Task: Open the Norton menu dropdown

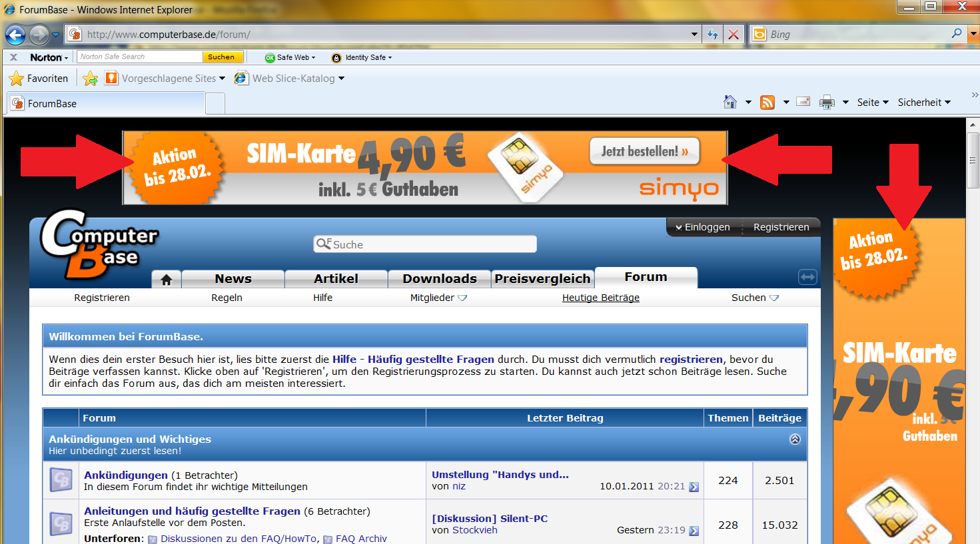Action: 49,57
